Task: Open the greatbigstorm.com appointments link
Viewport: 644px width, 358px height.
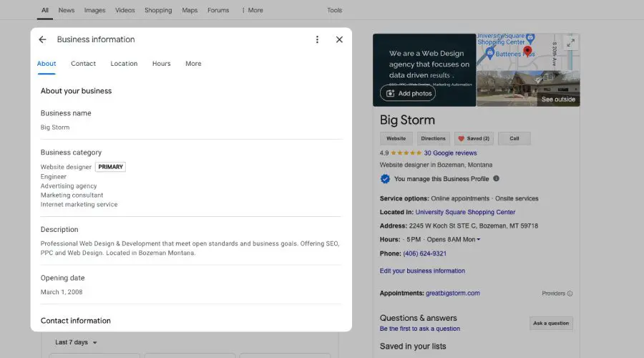Action: (x=453, y=293)
